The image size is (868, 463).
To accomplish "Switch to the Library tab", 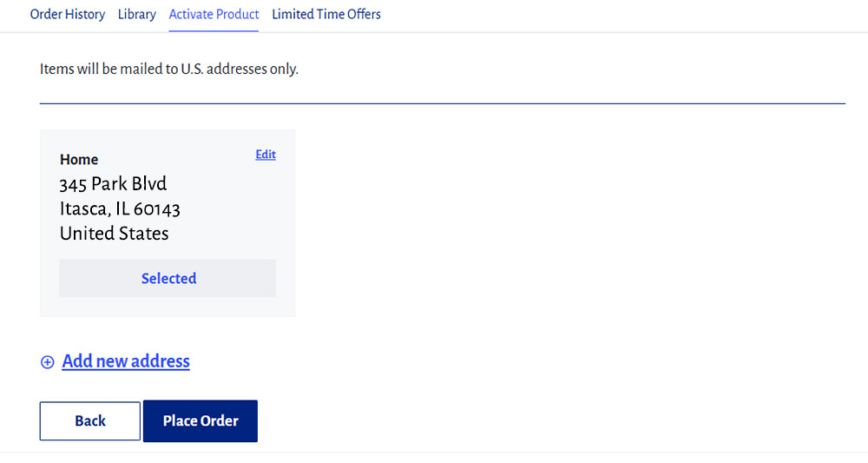I will click(x=137, y=15).
